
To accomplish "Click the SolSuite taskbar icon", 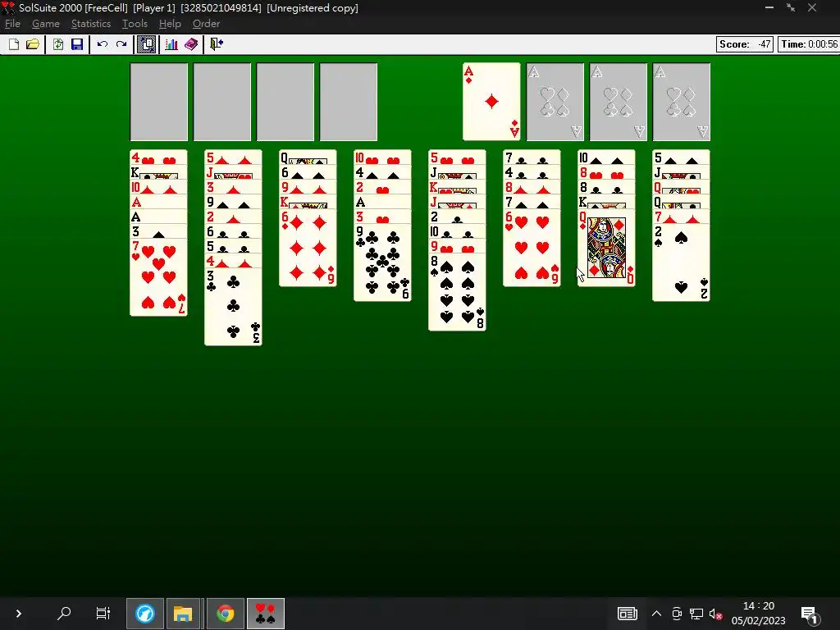I will pos(266,614).
